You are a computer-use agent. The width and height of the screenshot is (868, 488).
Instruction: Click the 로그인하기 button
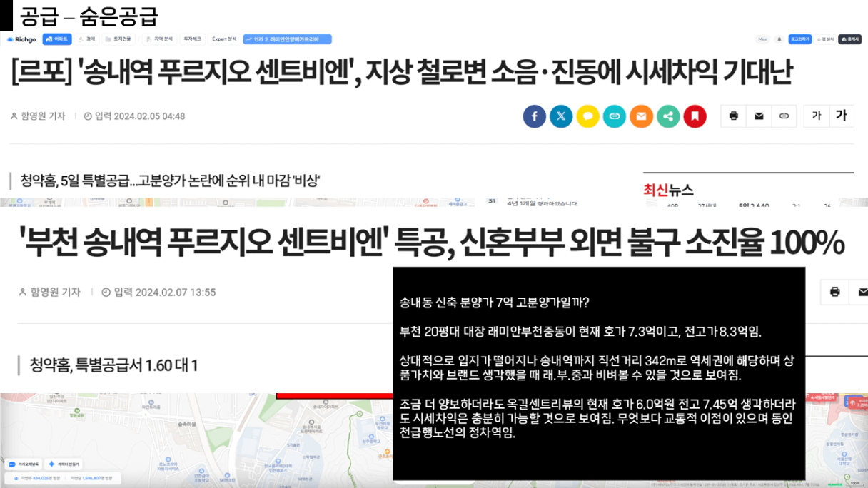point(802,39)
